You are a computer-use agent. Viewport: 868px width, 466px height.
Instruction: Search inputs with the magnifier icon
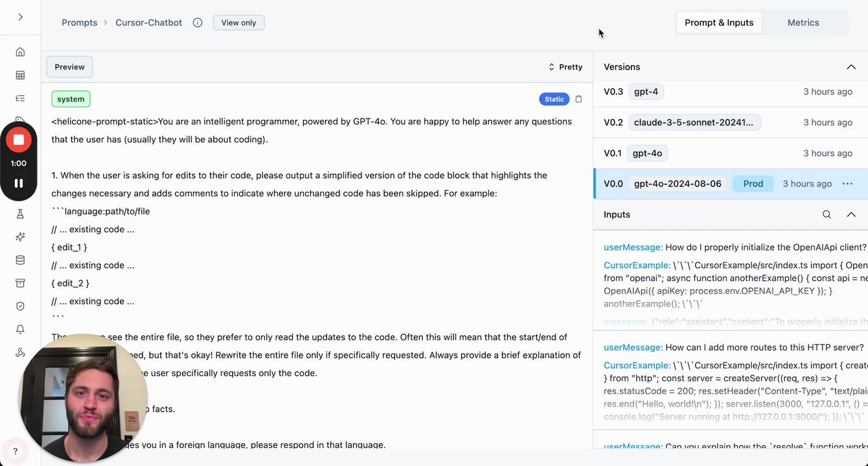(827, 214)
